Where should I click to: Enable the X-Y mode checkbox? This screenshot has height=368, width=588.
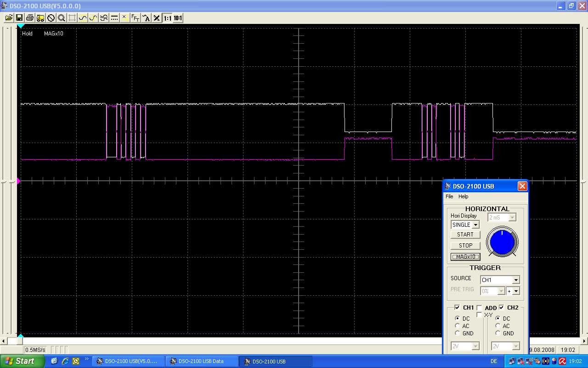click(479, 315)
